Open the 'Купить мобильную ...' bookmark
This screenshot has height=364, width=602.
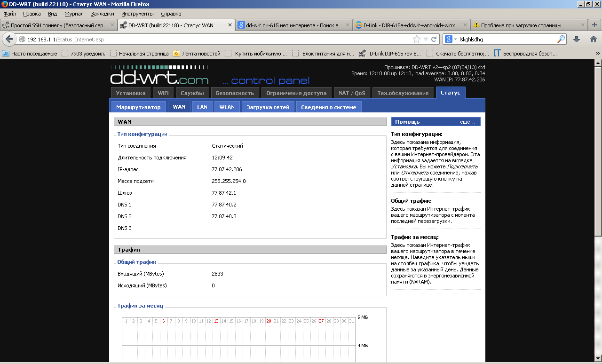click(256, 54)
